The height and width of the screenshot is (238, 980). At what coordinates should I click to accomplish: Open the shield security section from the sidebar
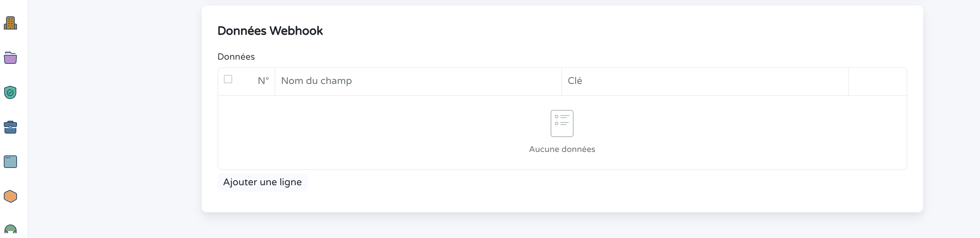[11, 93]
